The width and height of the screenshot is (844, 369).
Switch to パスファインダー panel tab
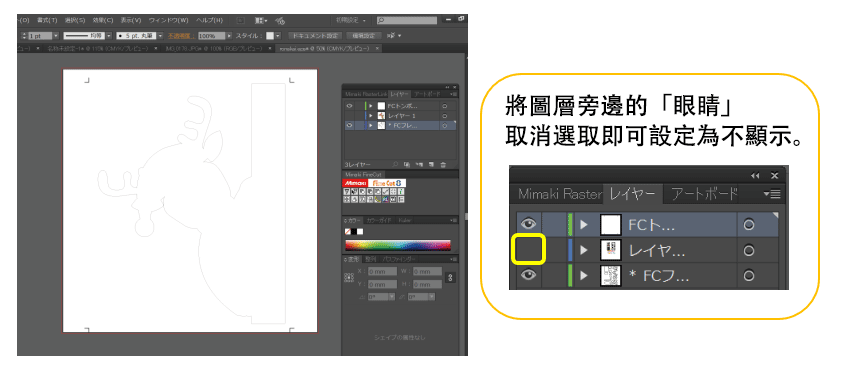click(x=399, y=259)
